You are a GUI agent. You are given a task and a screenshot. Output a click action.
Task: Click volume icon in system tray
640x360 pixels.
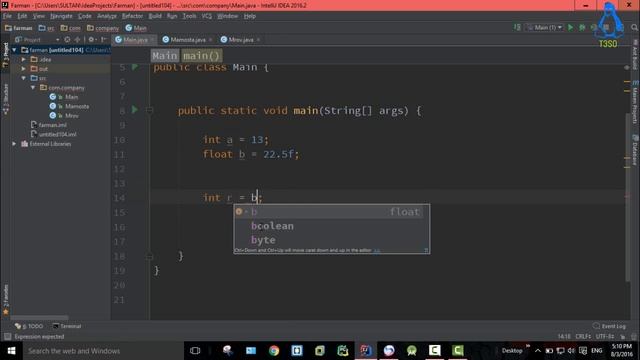click(571, 351)
